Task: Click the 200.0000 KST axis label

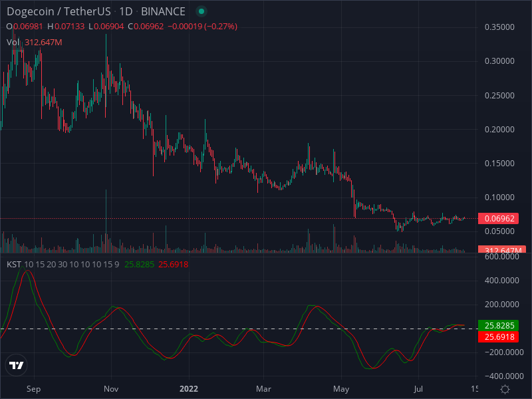Action: [x=502, y=305]
